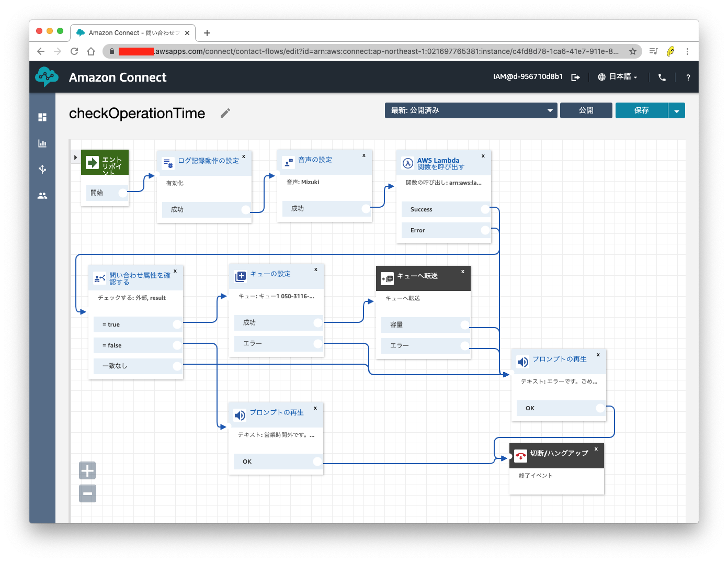This screenshot has height=562, width=728.
Task: Click the Success output node of Lambda
Action: (x=485, y=209)
